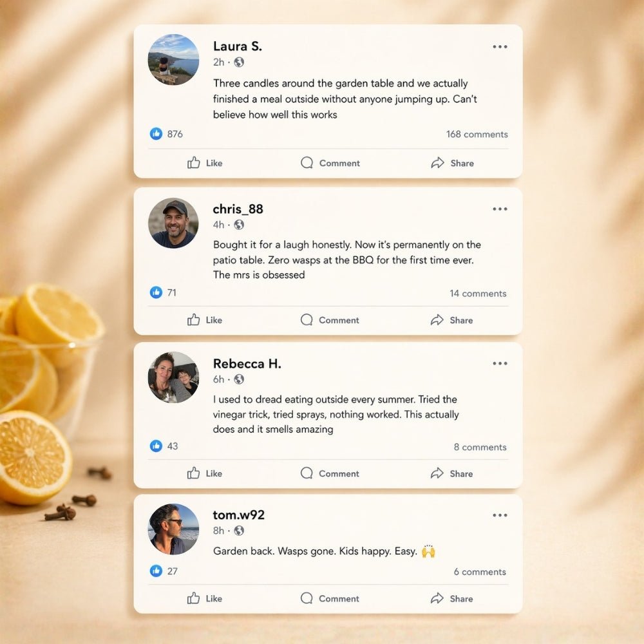644x644 pixels.
Task: Expand the options menu on Rebecca H.'s post
Action: click(x=500, y=363)
